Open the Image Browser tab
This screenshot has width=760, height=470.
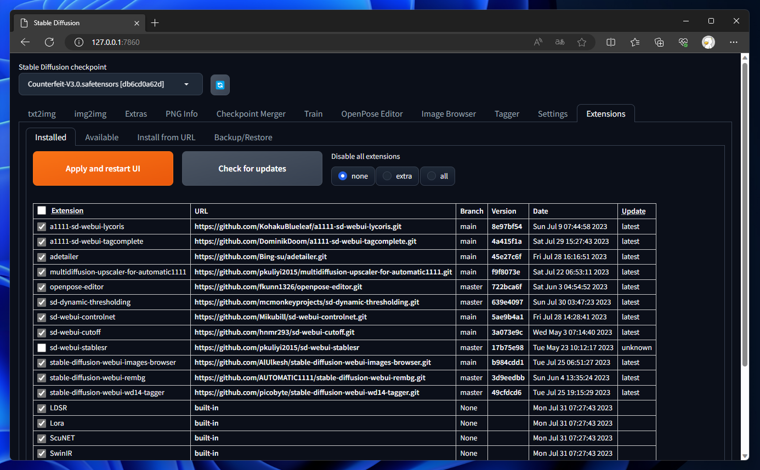click(x=448, y=114)
